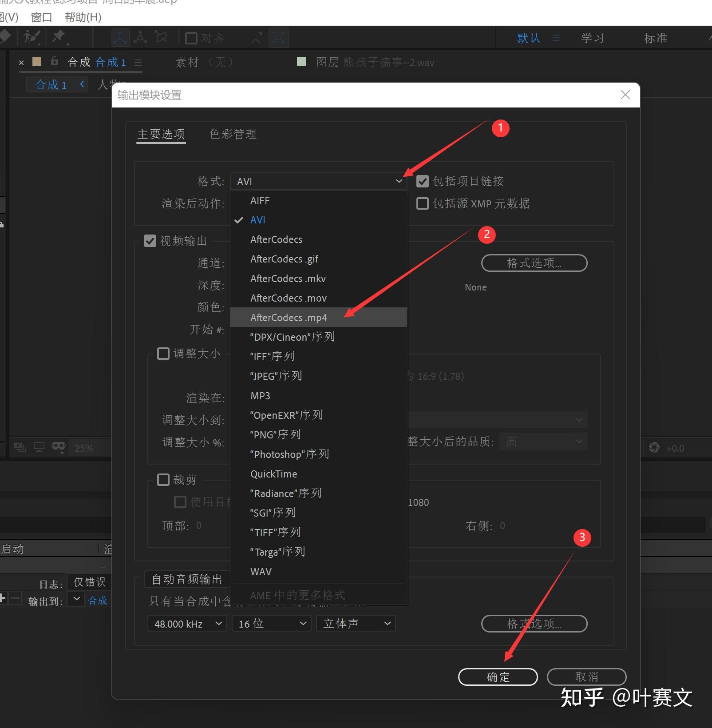Toggle the 调整大小 checkbox

pos(163,354)
